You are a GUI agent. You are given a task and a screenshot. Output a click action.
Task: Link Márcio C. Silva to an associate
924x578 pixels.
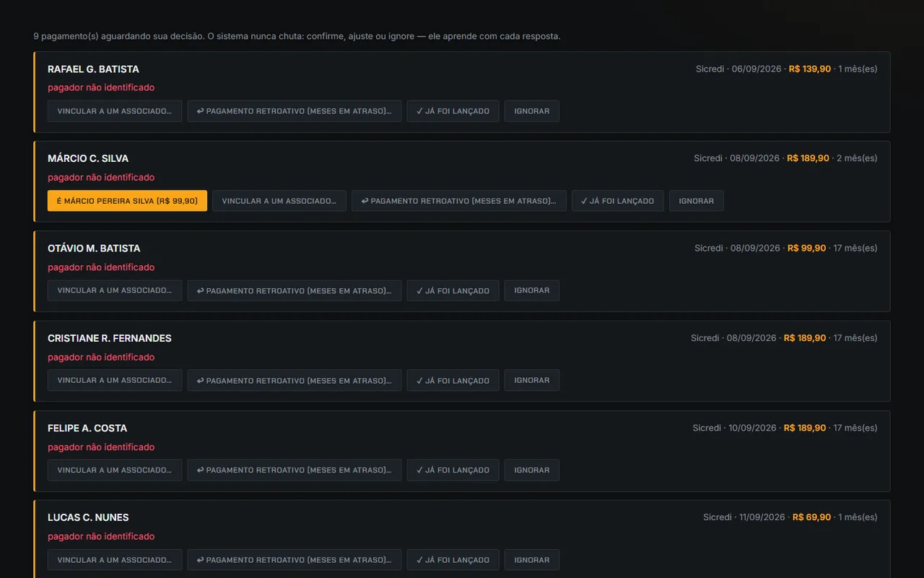click(x=279, y=201)
